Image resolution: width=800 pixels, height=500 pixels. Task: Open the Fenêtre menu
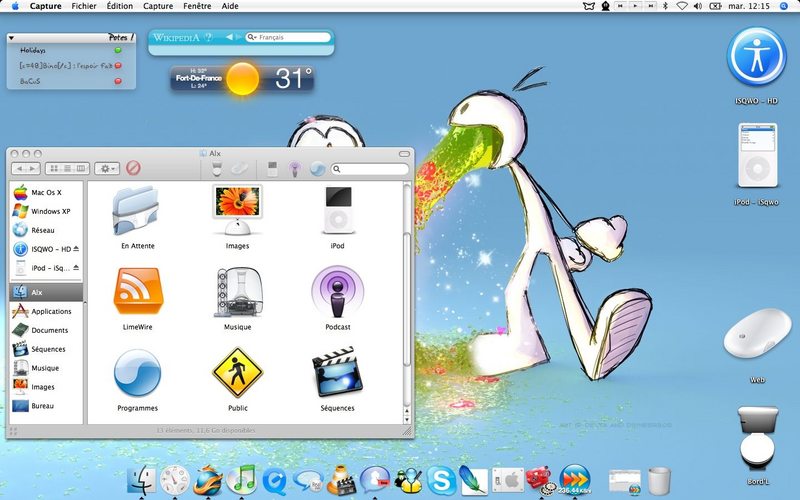coord(197,6)
